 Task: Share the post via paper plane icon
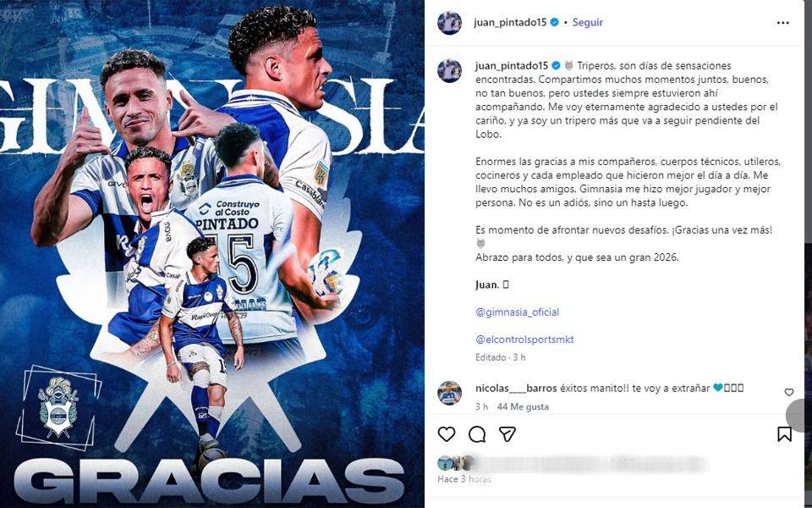[507, 433]
